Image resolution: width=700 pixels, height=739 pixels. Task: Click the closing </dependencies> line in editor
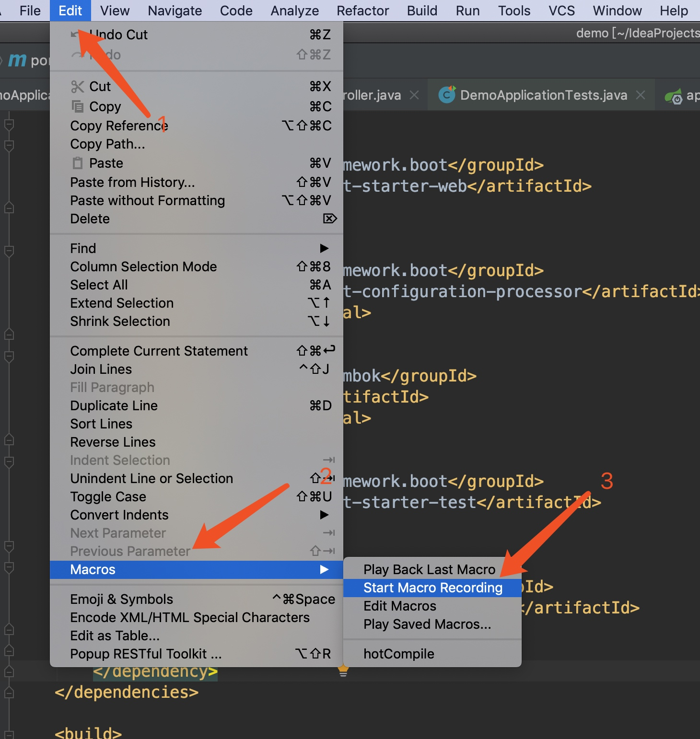coord(127,692)
